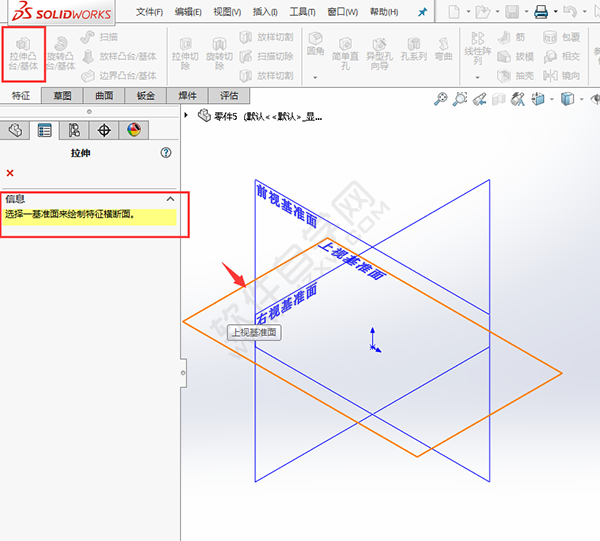Choose the 放样凸台/基体 loft boss tool
600x541 pixels.
pyautogui.click(x=119, y=57)
